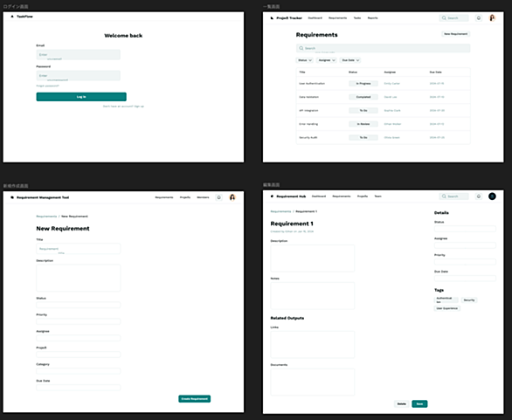
Task: Click the Sign up link below Log in
Action: 139,107
